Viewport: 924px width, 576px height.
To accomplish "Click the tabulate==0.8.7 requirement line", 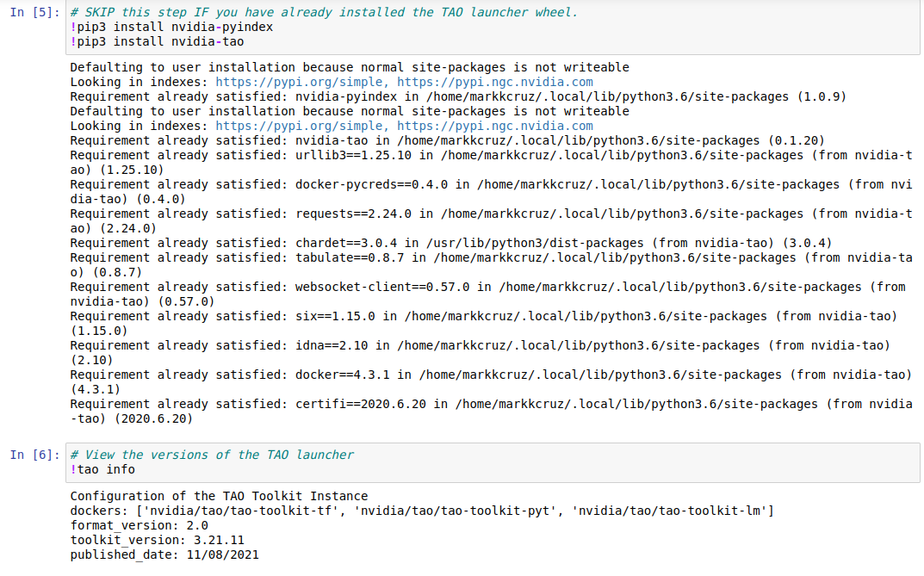I will click(491, 265).
